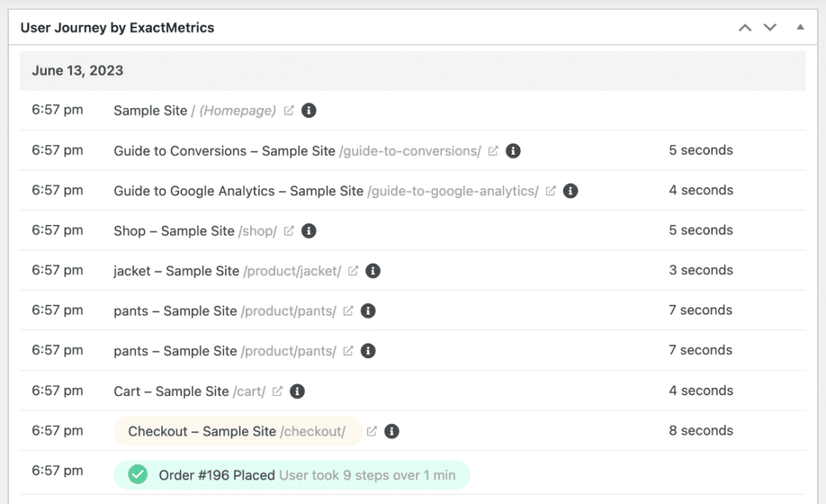The height and width of the screenshot is (504, 826).
Task: Open the Shop page external link icon
Action: click(289, 230)
